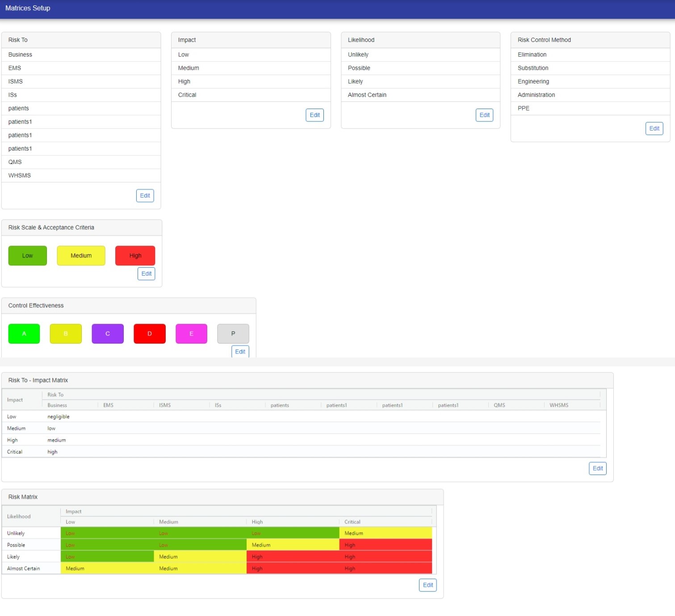
Task: Edit the Risk Control Method list
Action: coord(654,129)
